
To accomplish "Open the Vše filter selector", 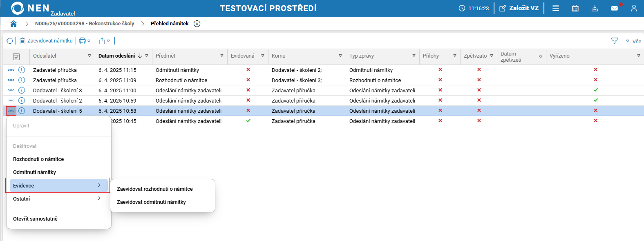I will 633,41.
